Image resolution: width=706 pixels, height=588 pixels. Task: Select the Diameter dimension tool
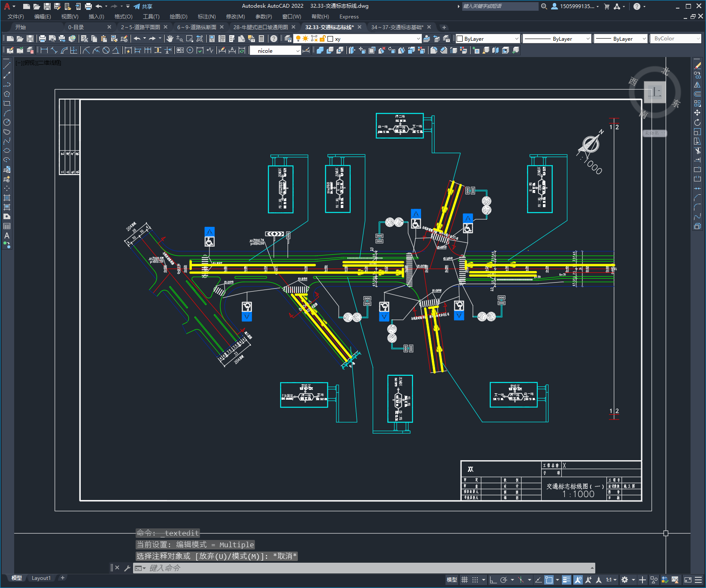coord(106,50)
